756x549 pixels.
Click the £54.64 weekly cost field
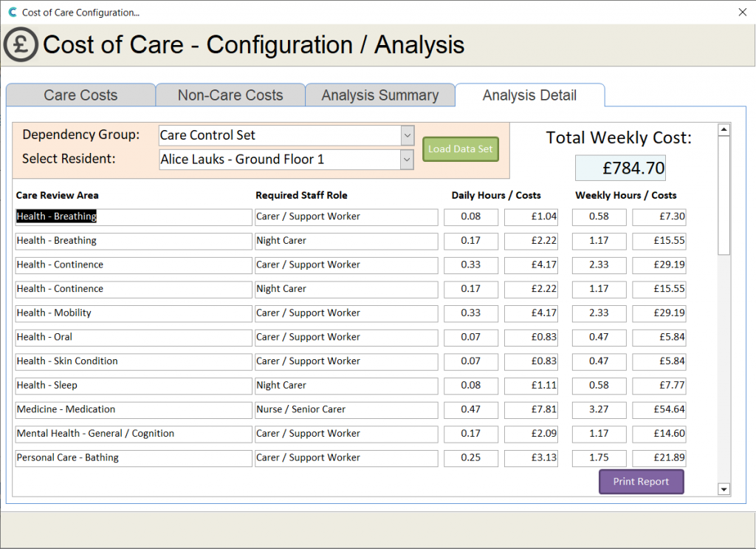coord(659,410)
